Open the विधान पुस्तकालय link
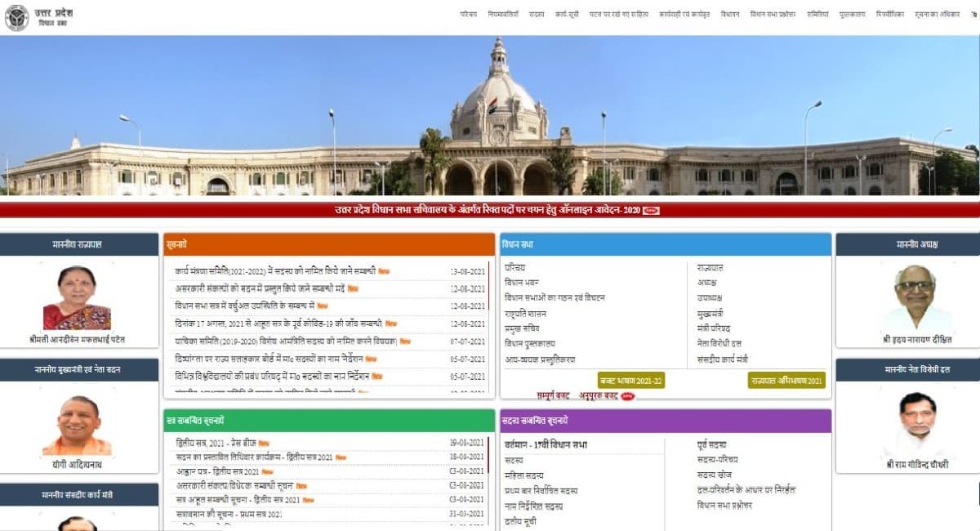Screen dimensions: 980x531 (529, 343)
